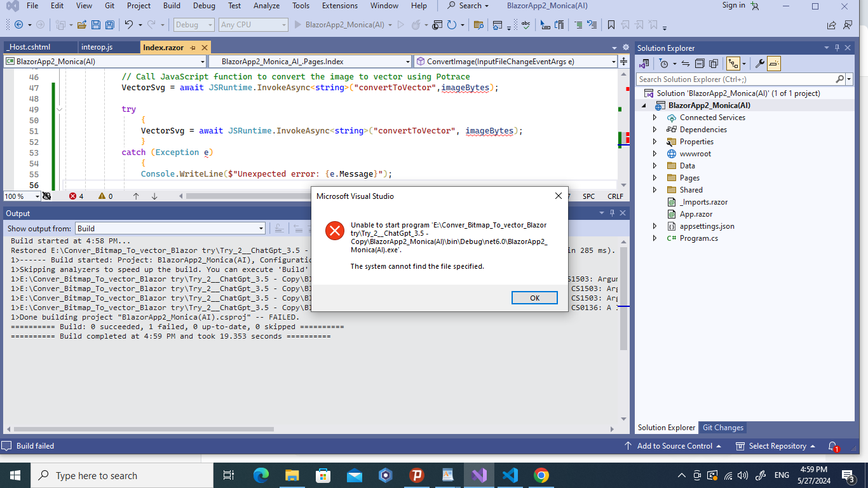Open the Build menu

tap(172, 6)
